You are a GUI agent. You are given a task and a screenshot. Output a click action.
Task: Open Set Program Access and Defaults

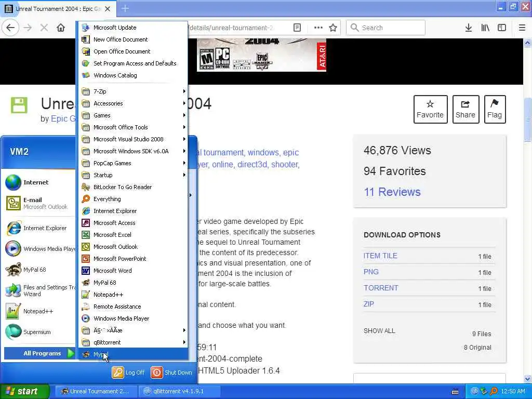tap(133, 63)
